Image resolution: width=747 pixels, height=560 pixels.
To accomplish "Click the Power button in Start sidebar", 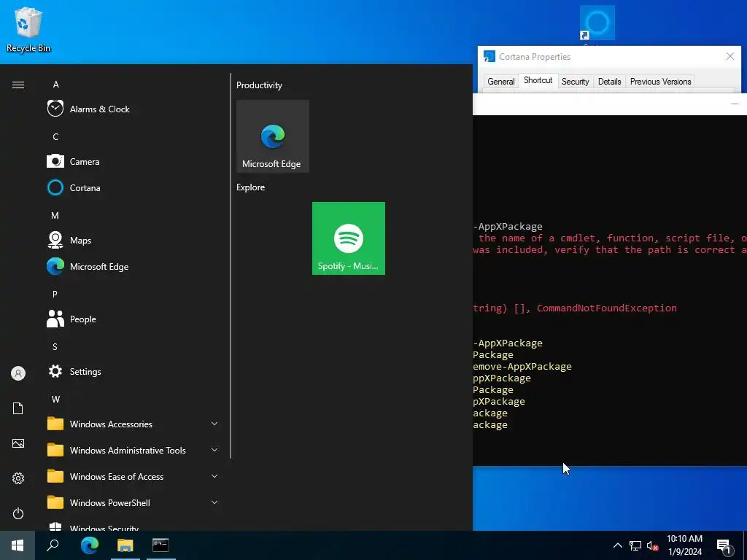I will point(18,513).
